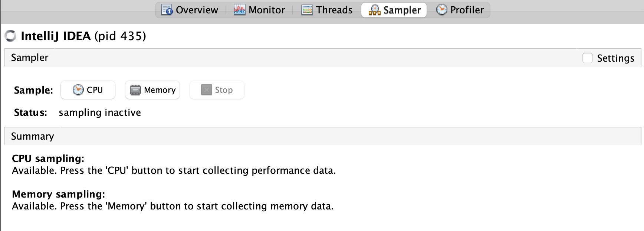Screen dimensions: 644x231
Task: Click the "Status:" label
Action: (30, 113)
